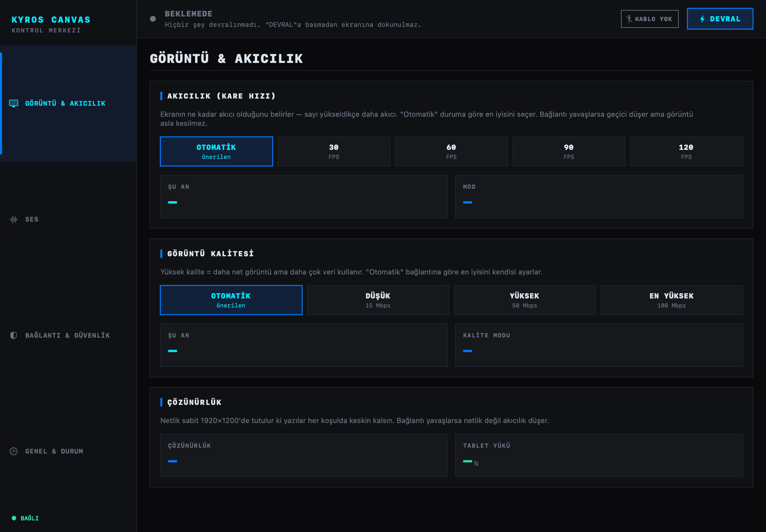Click the KYROS CANVAS logo title
766x532 pixels.
51,20
